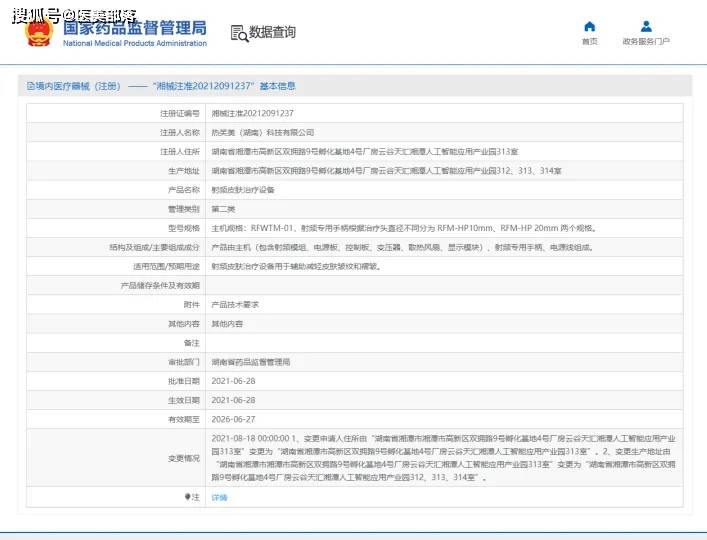Click the 首页 text label
The height and width of the screenshot is (540, 707).
[589, 42]
